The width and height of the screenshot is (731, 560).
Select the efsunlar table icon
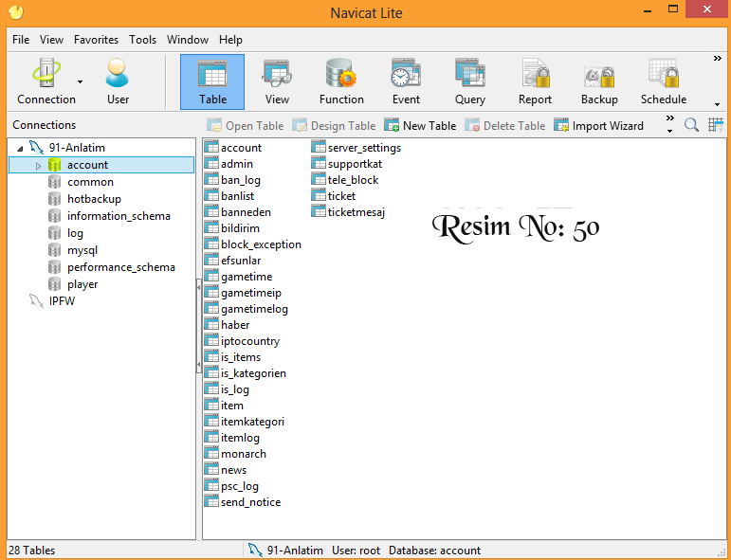click(x=211, y=260)
